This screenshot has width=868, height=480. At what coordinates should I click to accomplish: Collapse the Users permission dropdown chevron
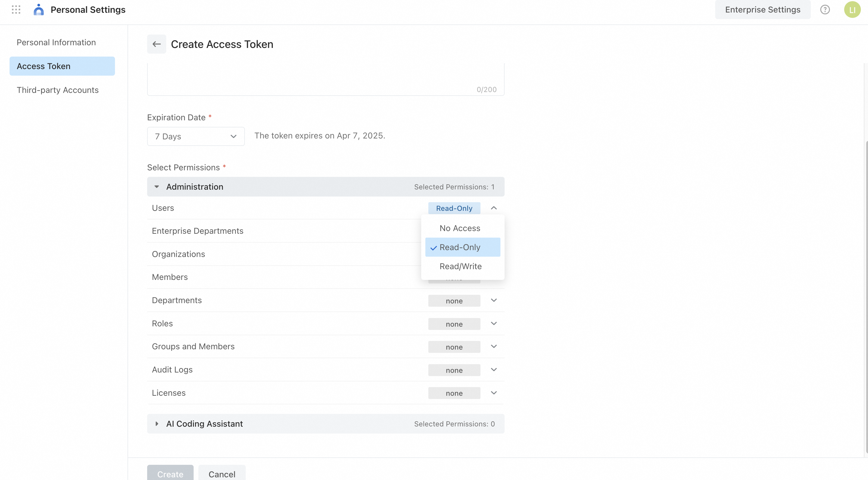(x=494, y=208)
